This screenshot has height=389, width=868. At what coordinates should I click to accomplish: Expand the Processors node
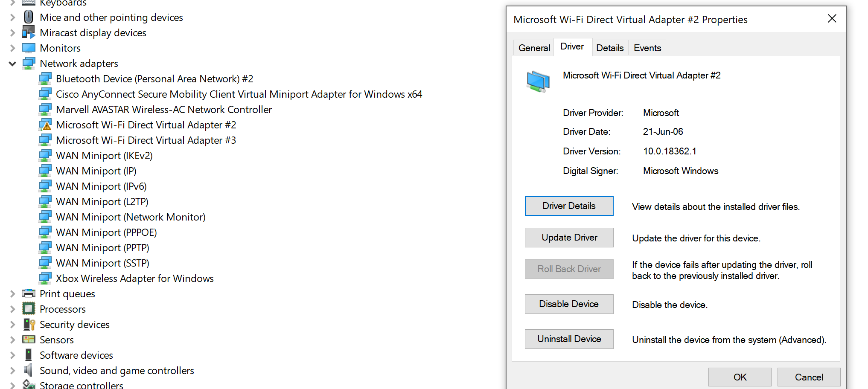[12, 309]
